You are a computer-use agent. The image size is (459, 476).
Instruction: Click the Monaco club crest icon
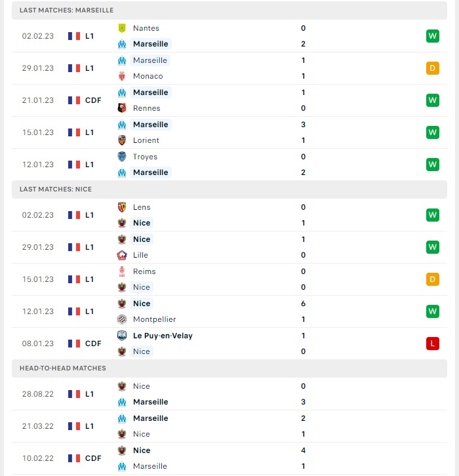coord(122,76)
